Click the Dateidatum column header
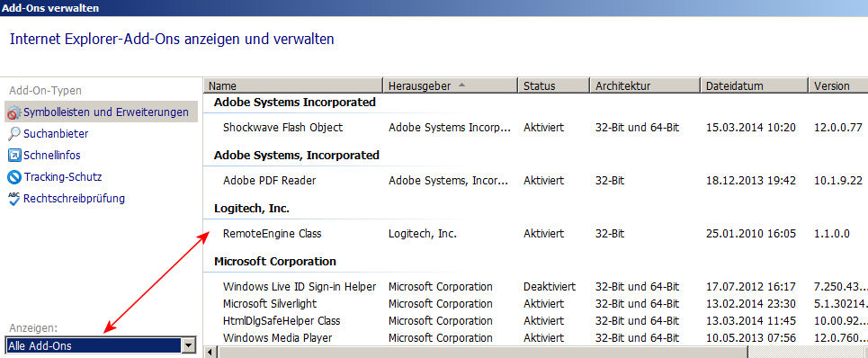Image resolution: width=868 pixels, height=358 pixels. coord(754,85)
